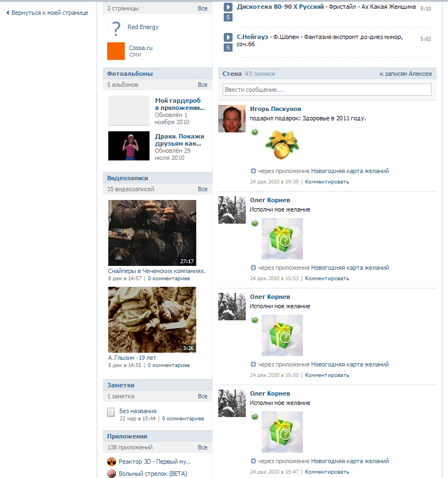This screenshot has height=478, width=448.
Task: Open the Снайперы в Чеченских компаниях video thumbnail
Action: [x=152, y=233]
